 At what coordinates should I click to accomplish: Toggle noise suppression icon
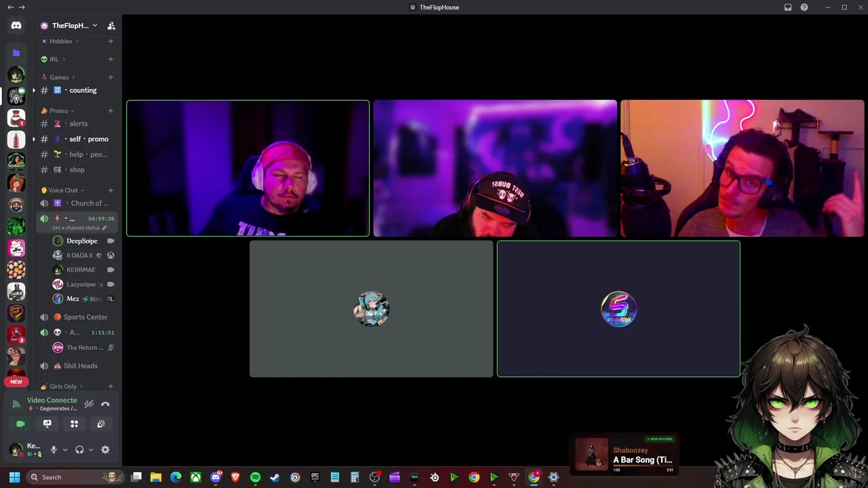pos(89,404)
